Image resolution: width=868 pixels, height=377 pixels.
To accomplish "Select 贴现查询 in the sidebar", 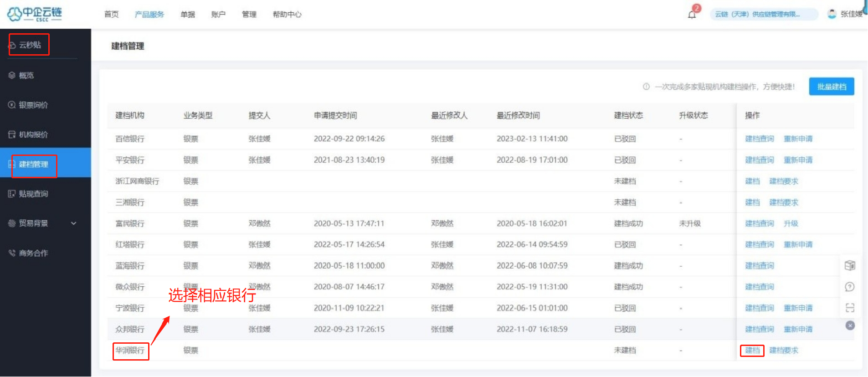I will point(33,194).
